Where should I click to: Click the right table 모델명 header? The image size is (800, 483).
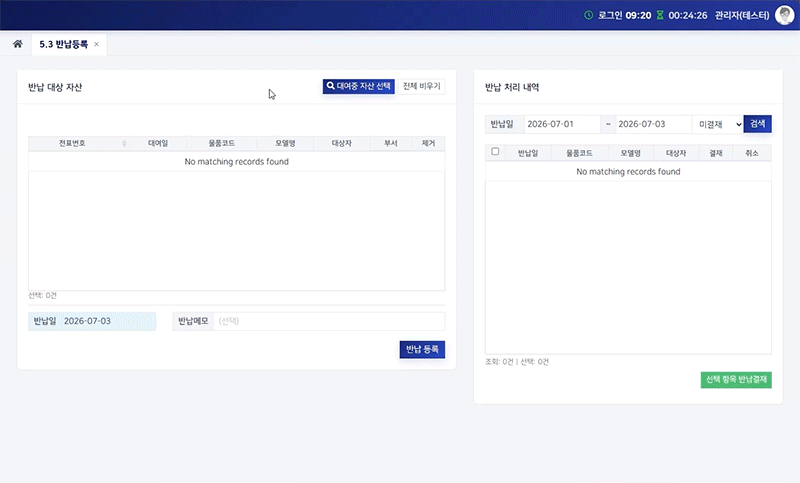click(630, 153)
